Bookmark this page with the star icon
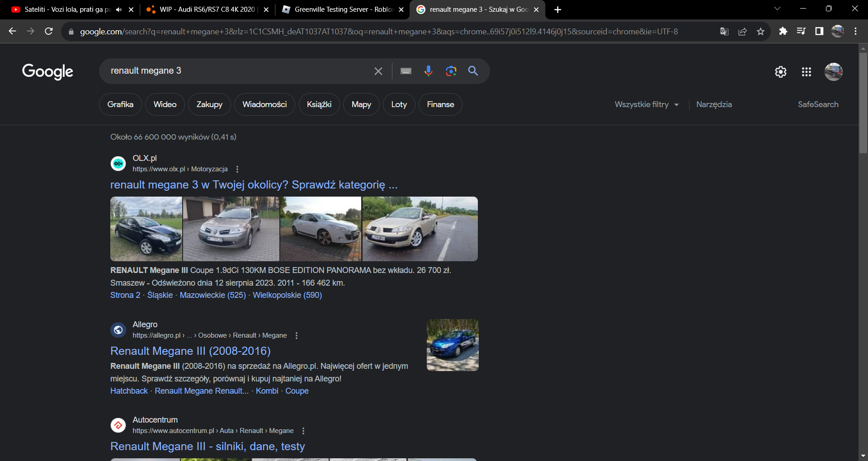 tap(760, 31)
